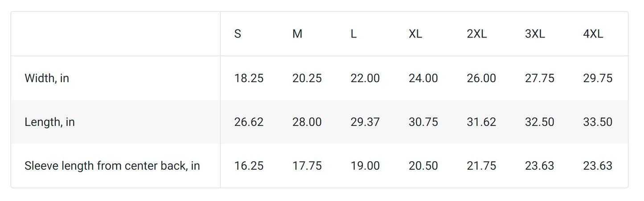Click the 2XL size column header
This screenshot has height=201, width=644.
pyautogui.click(x=476, y=34)
